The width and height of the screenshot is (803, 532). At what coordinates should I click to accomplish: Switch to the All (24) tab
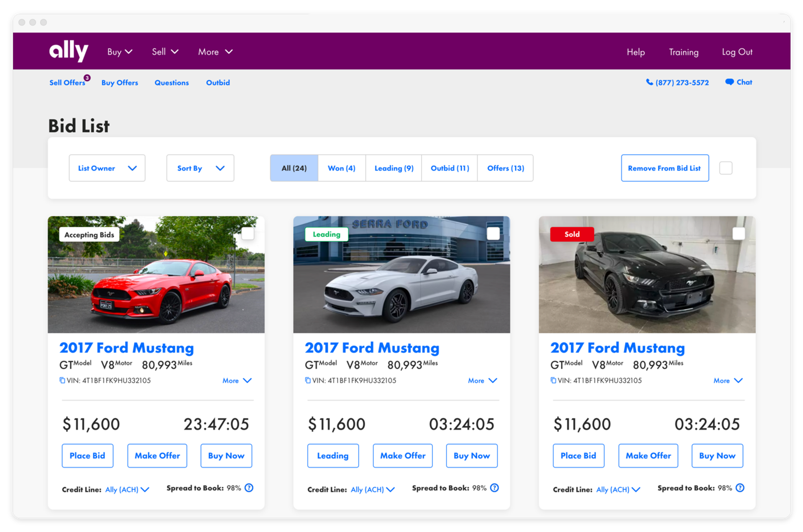pyautogui.click(x=294, y=168)
